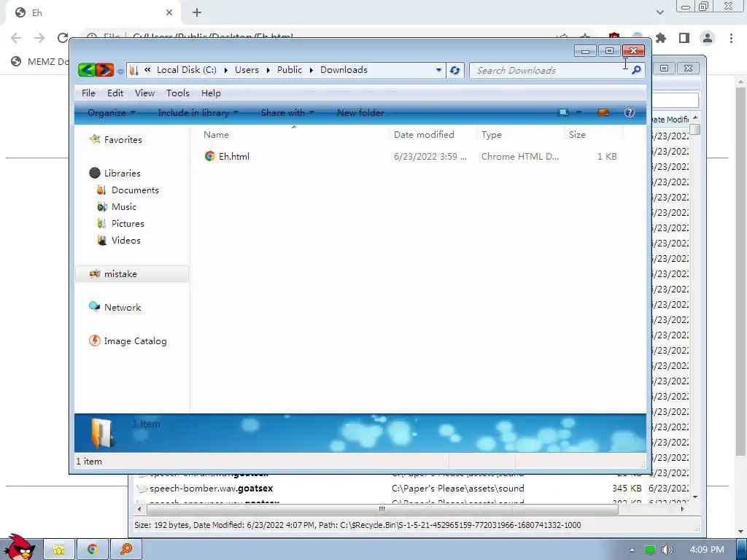Show hidden tray icons arrow
The height and width of the screenshot is (560, 747).
pyautogui.click(x=632, y=550)
